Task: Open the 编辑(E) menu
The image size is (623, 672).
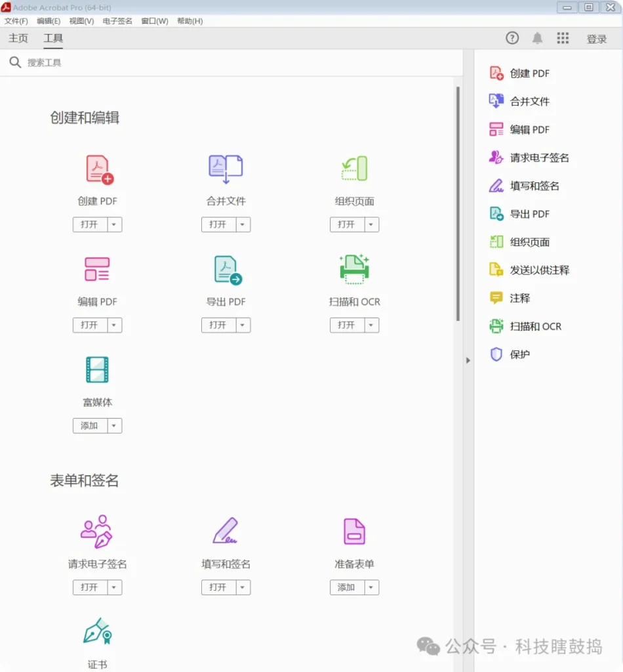Action: 49,21
